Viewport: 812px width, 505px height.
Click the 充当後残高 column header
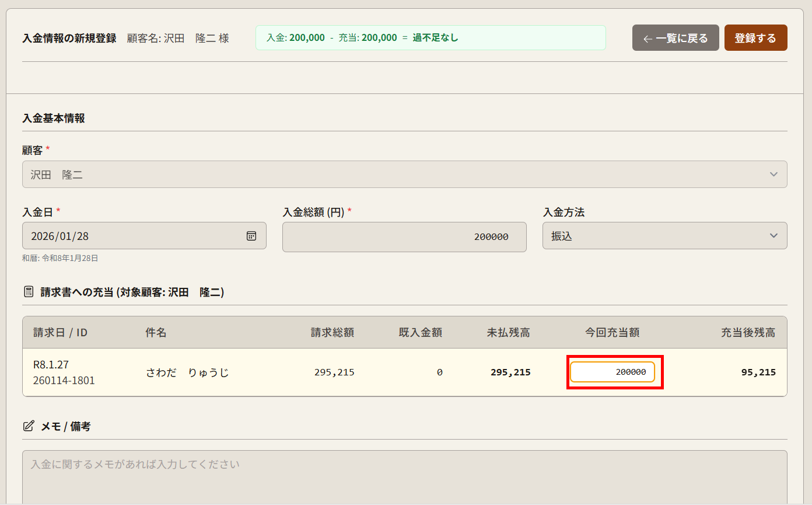(x=748, y=333)
